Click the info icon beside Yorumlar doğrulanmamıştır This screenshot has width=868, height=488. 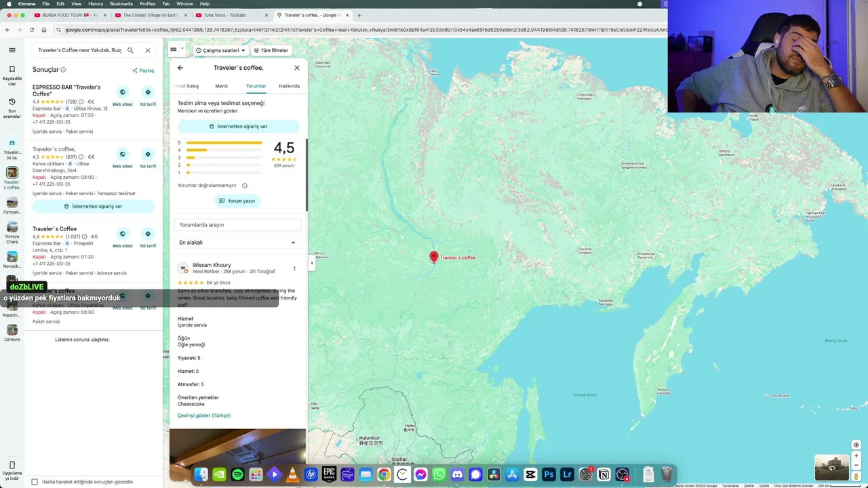tap(245, 186)
